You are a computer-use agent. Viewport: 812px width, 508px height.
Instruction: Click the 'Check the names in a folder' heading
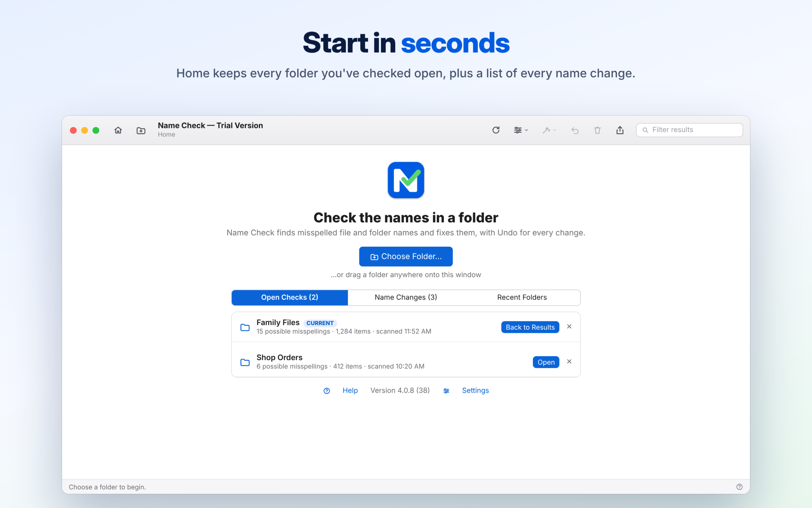(x=406, y=218)
